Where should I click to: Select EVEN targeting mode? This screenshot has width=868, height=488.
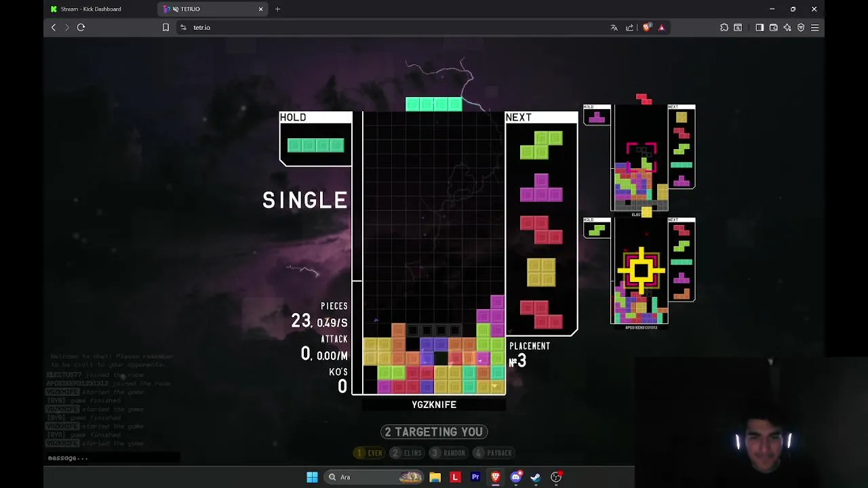(370, 453)
